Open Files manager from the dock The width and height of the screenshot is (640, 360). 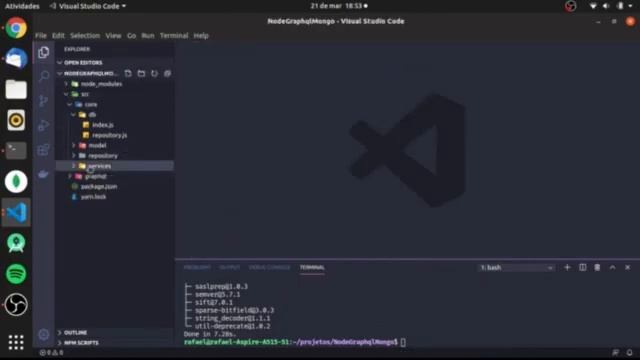tap(16, 89)
